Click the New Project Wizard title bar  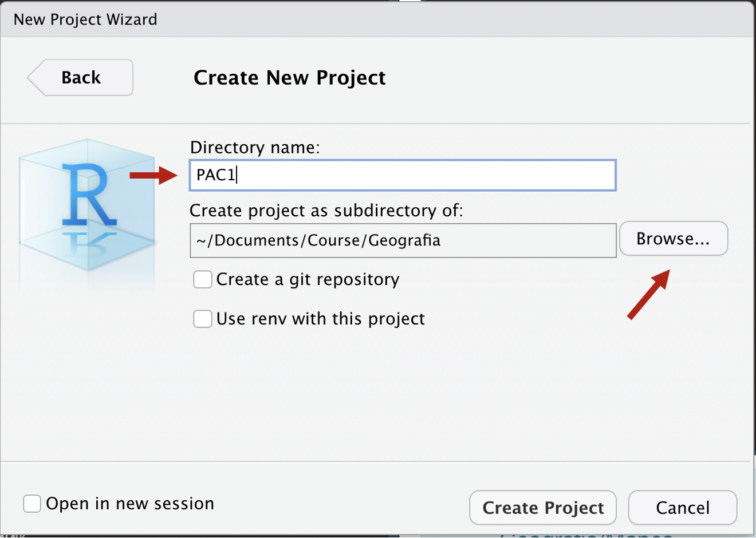378,19
